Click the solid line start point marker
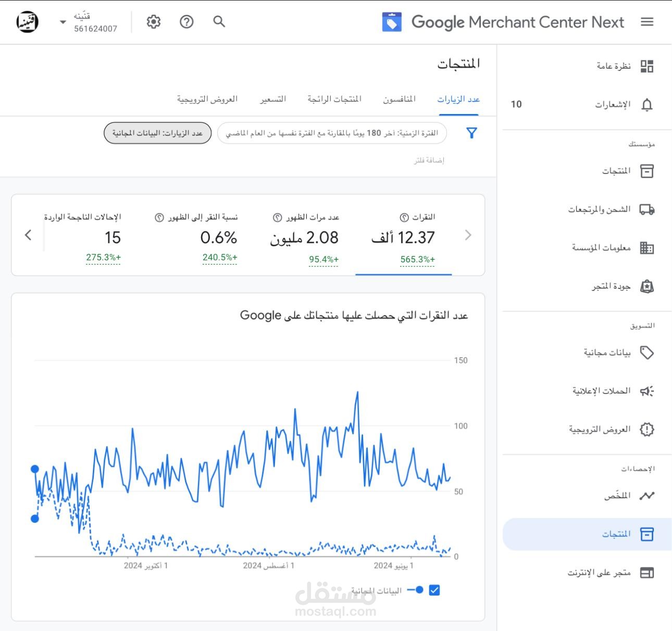 [x=35, y=469]
